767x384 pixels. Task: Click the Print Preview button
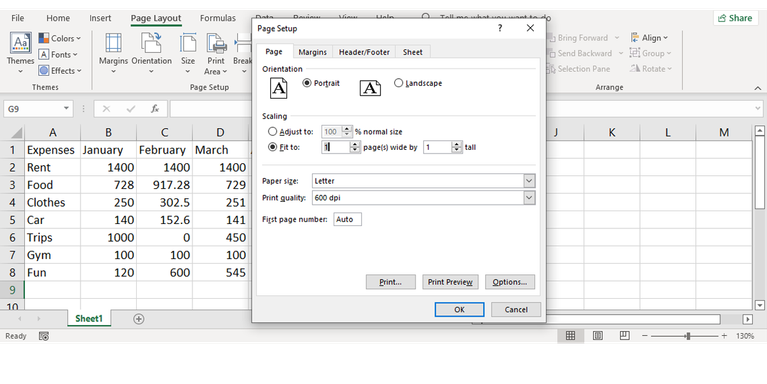click(x=450, y=282)
